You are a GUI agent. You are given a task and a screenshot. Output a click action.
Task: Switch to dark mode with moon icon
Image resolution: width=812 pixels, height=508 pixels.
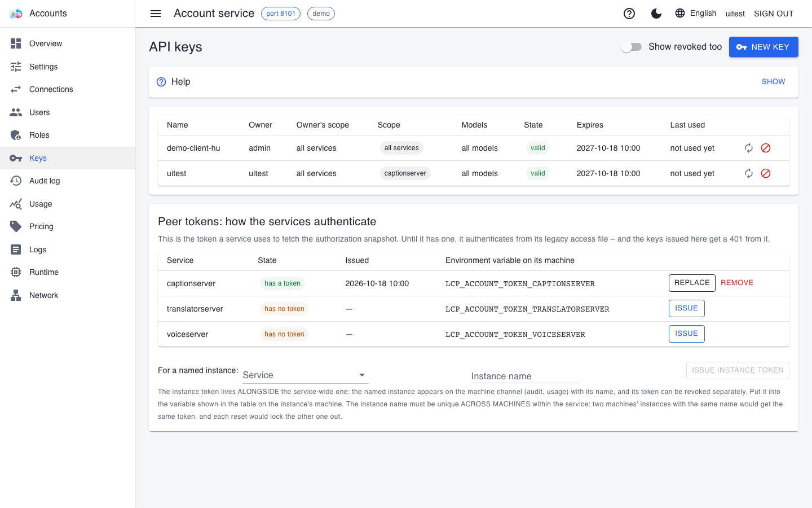point(656,14)
